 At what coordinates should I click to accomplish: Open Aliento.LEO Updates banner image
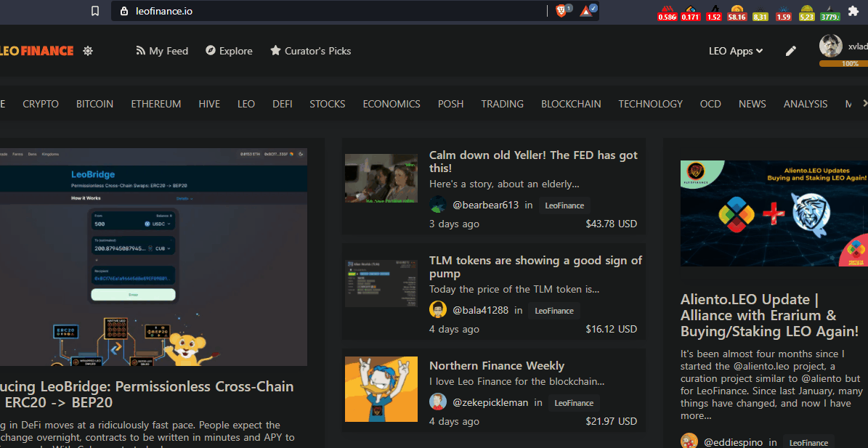(774, 213)
